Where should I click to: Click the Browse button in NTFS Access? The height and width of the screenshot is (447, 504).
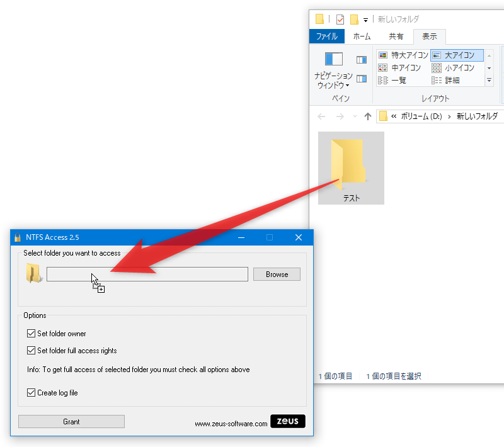click(277, 274)
